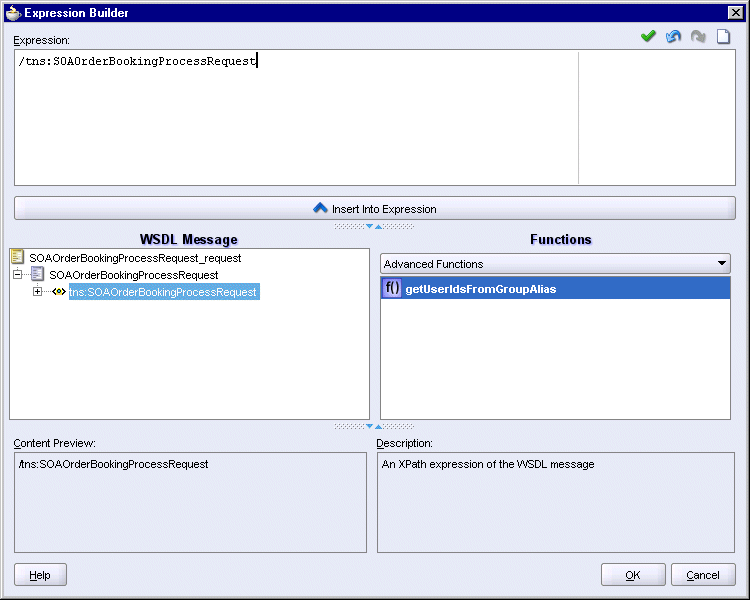Click the gray redo arrow icon
Screen dimensions: 750x600
click(x=698, y=36)
